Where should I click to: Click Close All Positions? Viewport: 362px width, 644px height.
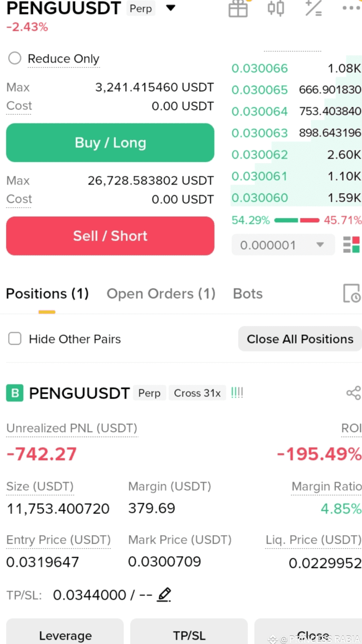pyautogui.click(x=300, y=339)
